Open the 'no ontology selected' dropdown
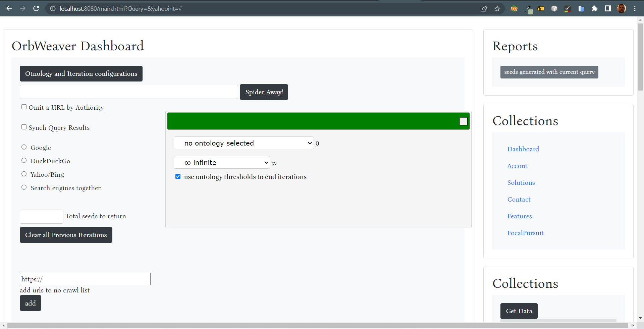This screenshot has width=644, height=329. click(x=244, y=143)
